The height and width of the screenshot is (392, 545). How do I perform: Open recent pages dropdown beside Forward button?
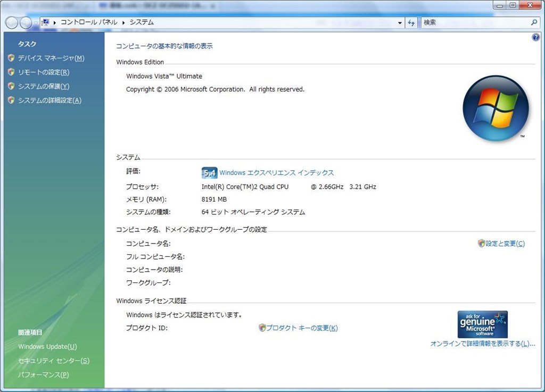tap(36, 23)
